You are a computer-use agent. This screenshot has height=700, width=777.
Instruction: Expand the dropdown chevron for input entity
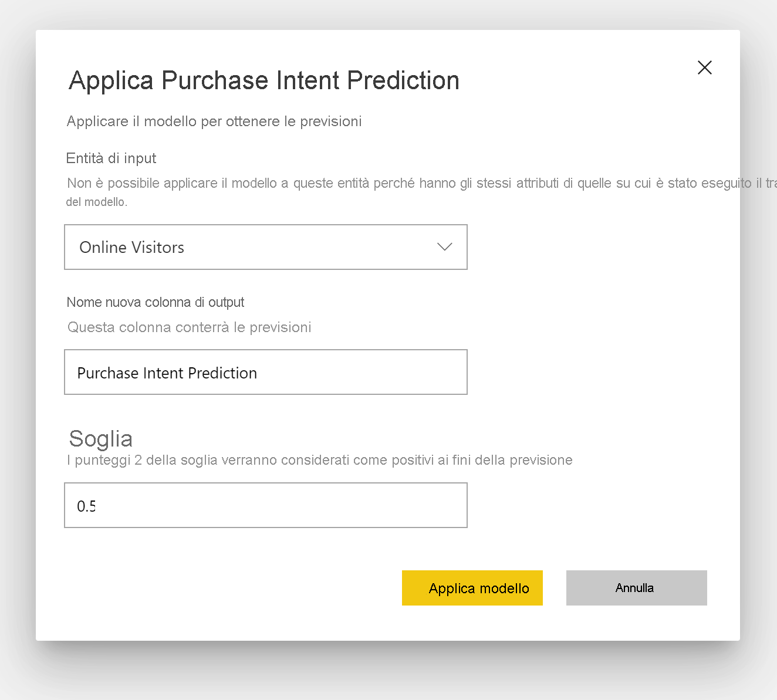click(445, 247)
